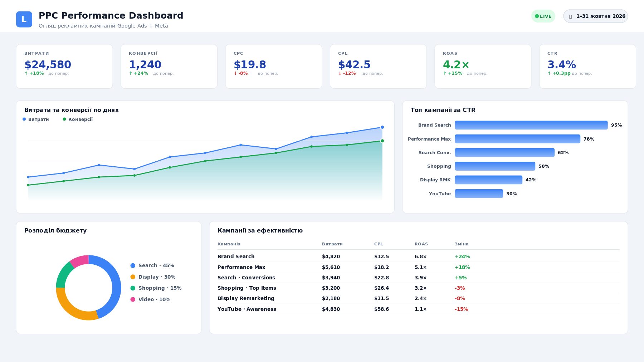
Task: Click the Display · 30% legend swatch
Action: click(133, 277)
